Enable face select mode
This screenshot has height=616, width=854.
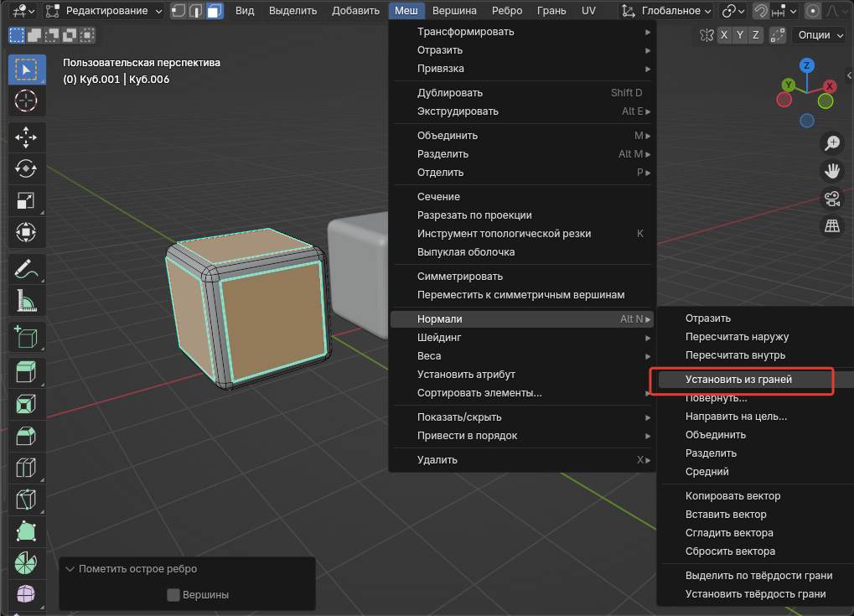point(215,11)
